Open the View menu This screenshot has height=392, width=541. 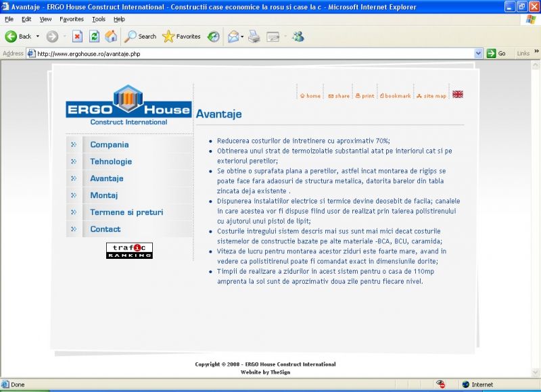pos(45,19)
